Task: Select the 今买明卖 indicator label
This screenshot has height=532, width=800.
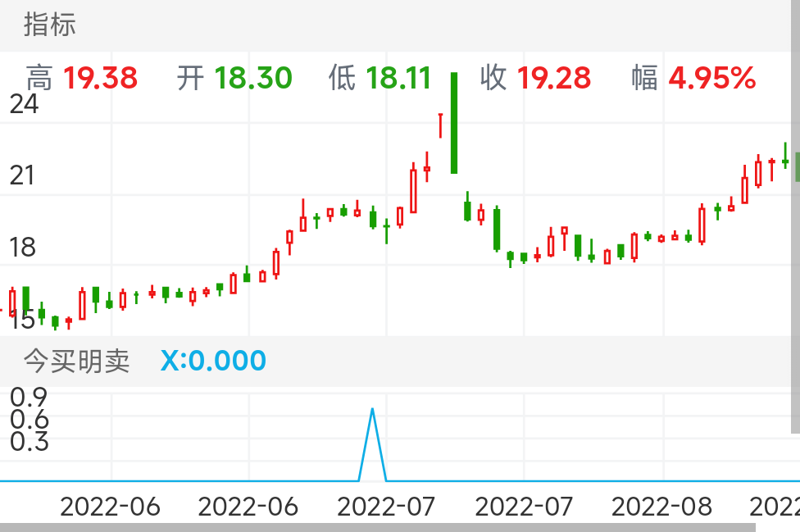Action: point(76,361)
